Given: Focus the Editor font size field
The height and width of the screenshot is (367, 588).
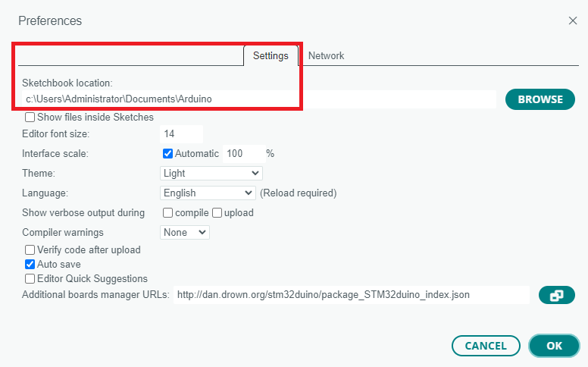Looking at the screenshot, I should tap(182, 134).
